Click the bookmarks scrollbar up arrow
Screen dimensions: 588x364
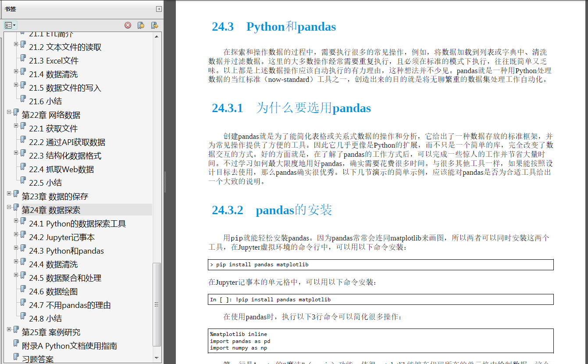[157, 36]
